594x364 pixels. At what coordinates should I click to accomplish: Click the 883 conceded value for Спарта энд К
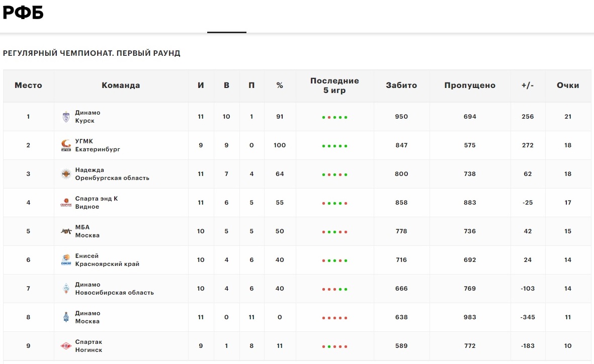point(470,203)
